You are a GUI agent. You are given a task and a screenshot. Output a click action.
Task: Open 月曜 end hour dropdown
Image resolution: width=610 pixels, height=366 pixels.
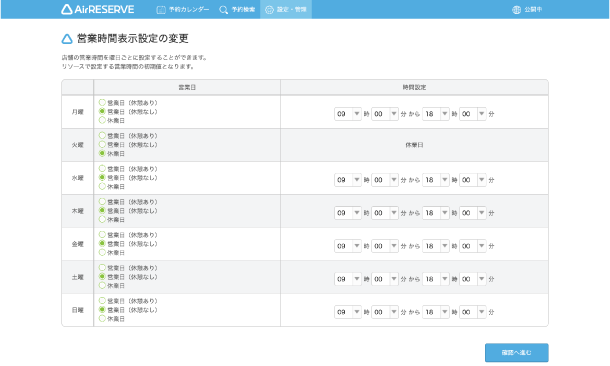coord(436,114)
